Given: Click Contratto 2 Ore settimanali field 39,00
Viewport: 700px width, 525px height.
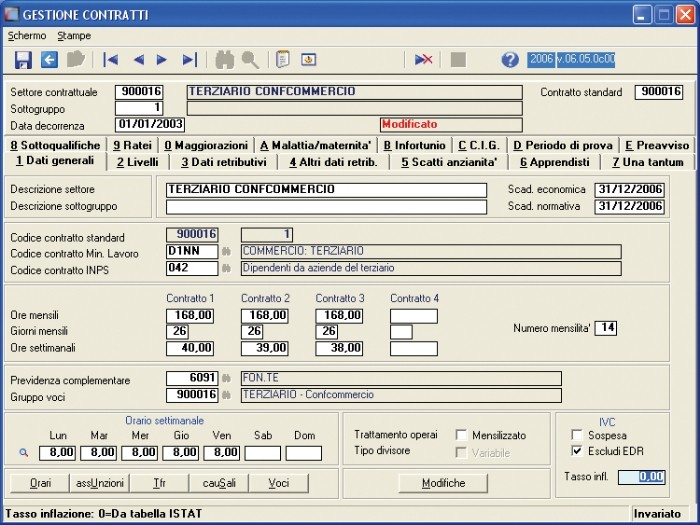Looking at the screenshot, I should click(265, 348).
